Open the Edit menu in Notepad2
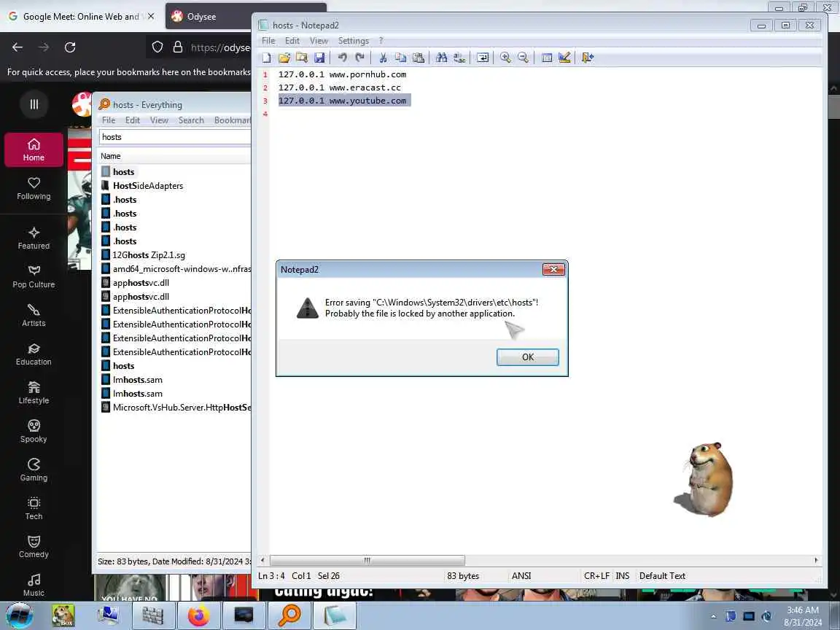 292,41
